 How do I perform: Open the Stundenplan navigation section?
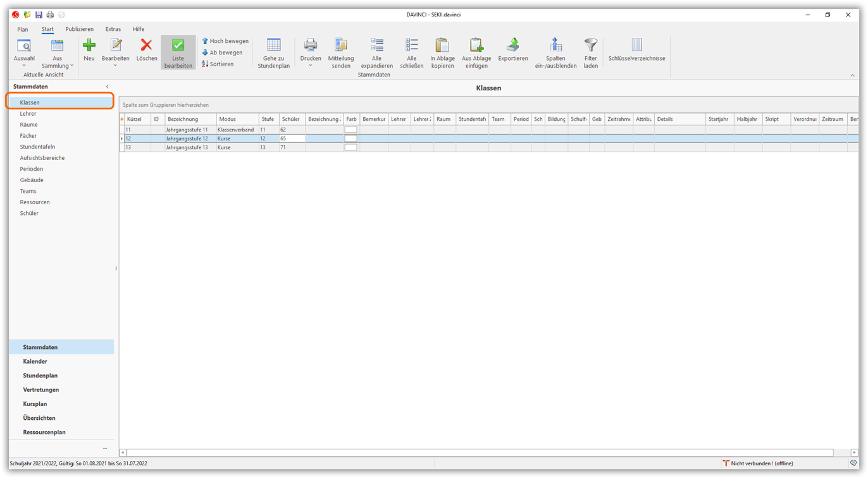click(40, 376)
